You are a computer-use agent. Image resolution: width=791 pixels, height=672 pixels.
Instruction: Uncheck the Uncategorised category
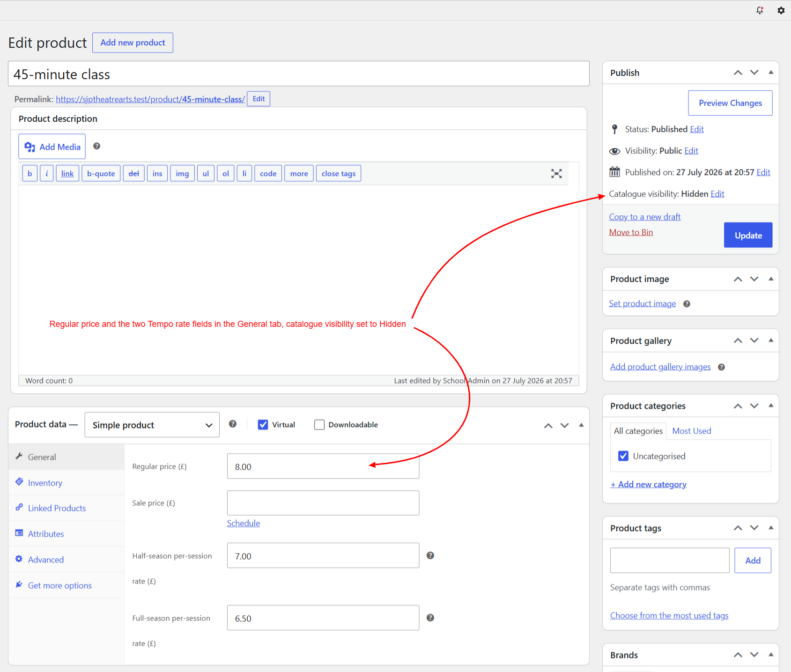[x=623, y=456]
